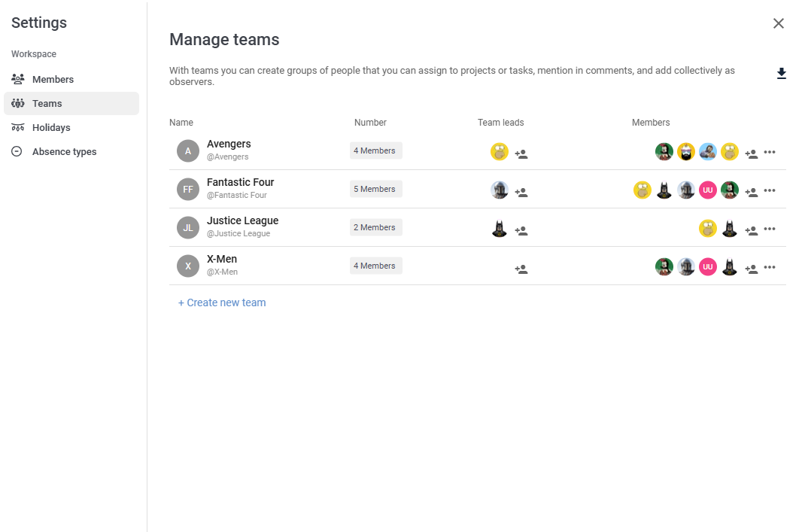805x532 pixels.
Task: Click the blue-background member avatar in Avengers
Action: (708, 151)
